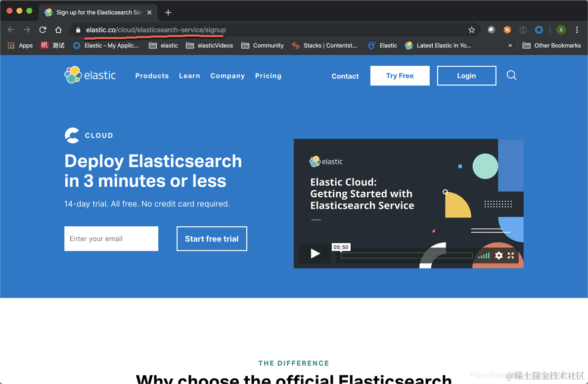Viewport: 588px width, 384px height.
Task: Open the dark info circle extension
Action: pyautogui.click(x=523, y=30)
